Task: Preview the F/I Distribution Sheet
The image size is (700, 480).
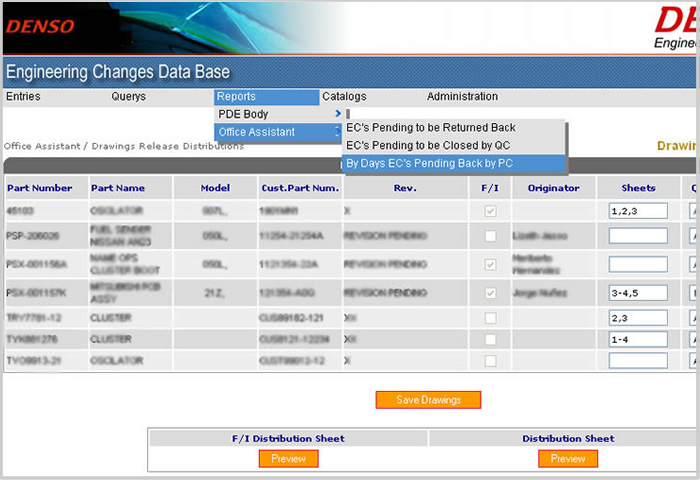Action: tap(288, 459)
